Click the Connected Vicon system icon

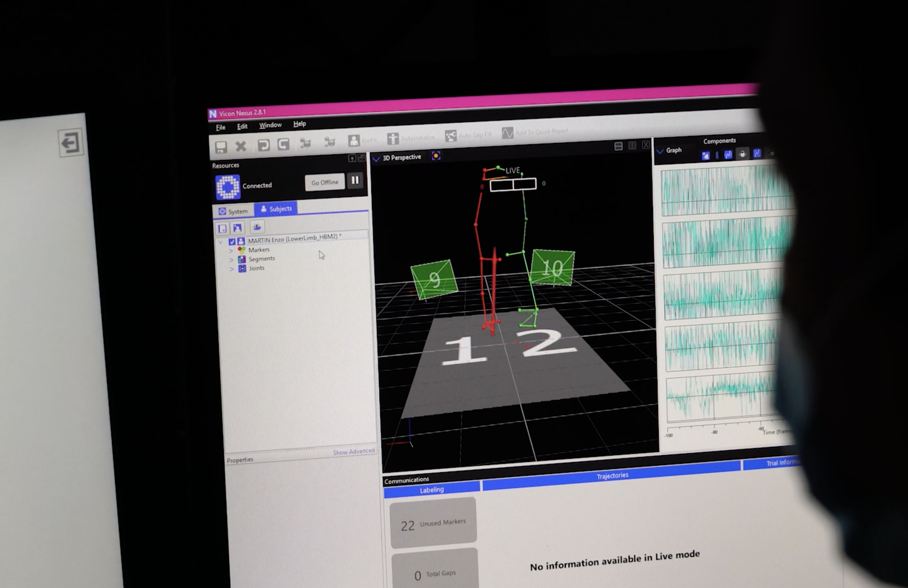coord(228,187)
